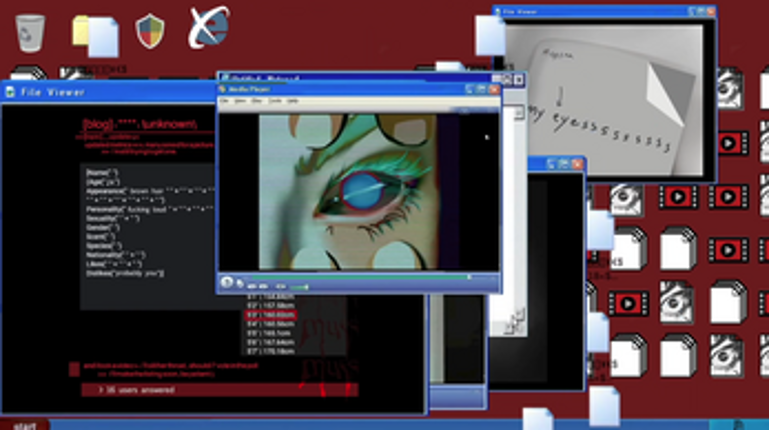This screenshot has height=430, width=769.
Task: Close the Media Player window
Action: click(493, 89)
